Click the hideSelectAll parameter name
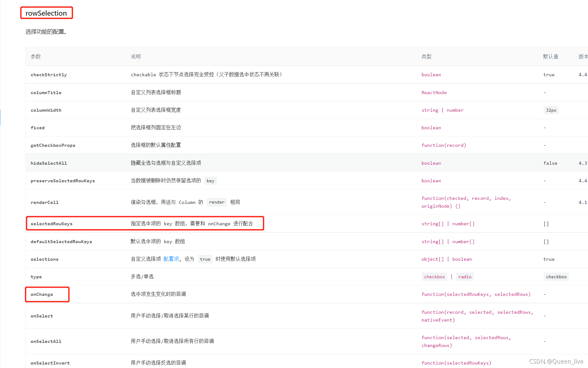Viewport: 588px width, 368px height. (x=49, y=163)
